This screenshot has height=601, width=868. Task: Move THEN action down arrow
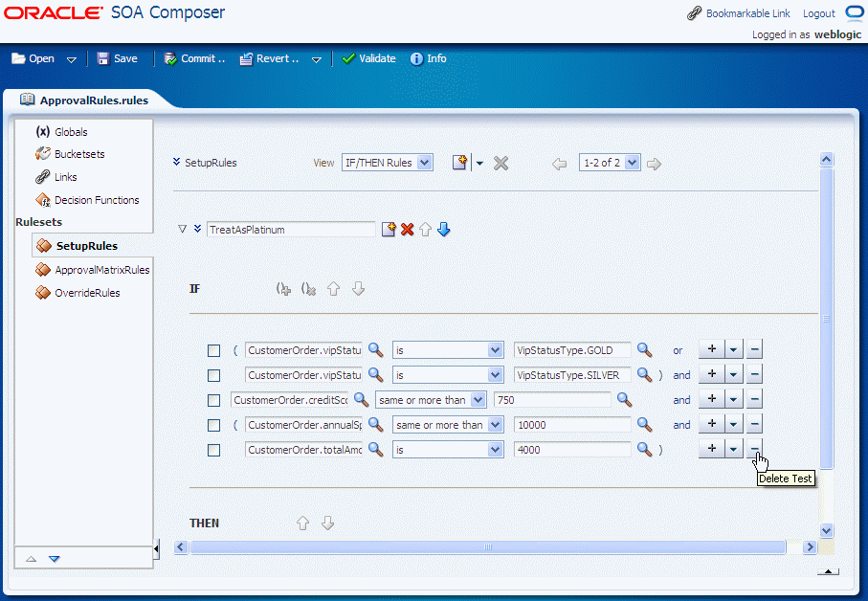pos(327,523)
